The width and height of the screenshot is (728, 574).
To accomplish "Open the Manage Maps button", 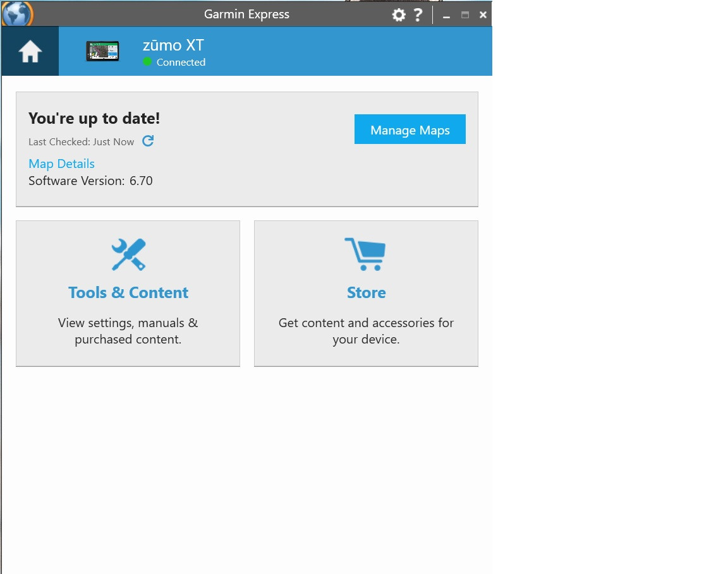I will (x=410, y=129).
